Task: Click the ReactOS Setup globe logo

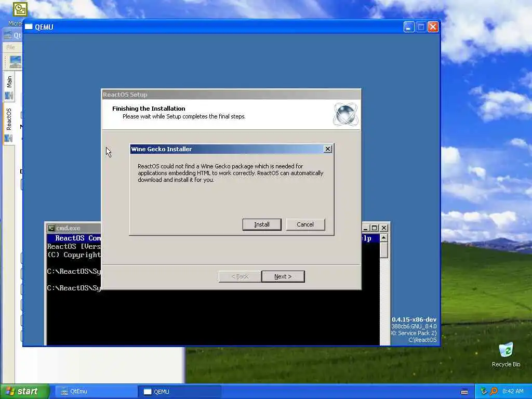Action: (x=345, y=114)
